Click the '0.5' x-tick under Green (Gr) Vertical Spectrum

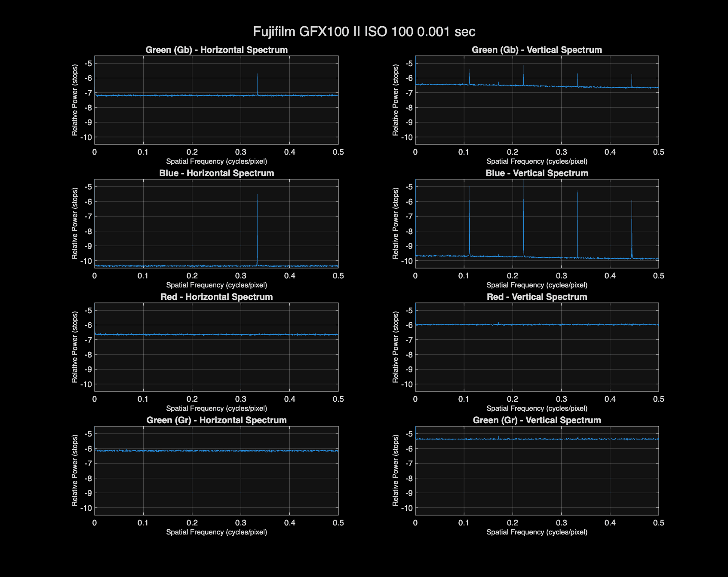(x=659, y=523)
